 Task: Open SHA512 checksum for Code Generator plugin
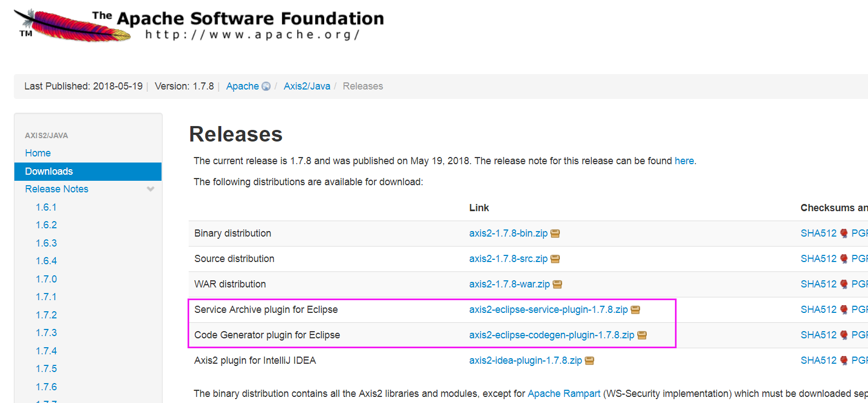coord(819,335)
